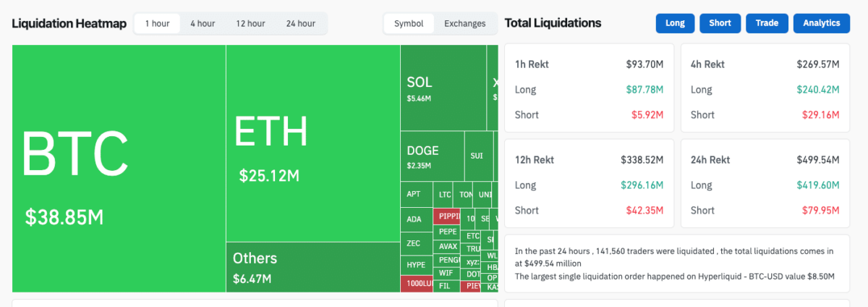Open the 1h Rekt stats card
Screen dimensions: 868x307
[589, 88]
